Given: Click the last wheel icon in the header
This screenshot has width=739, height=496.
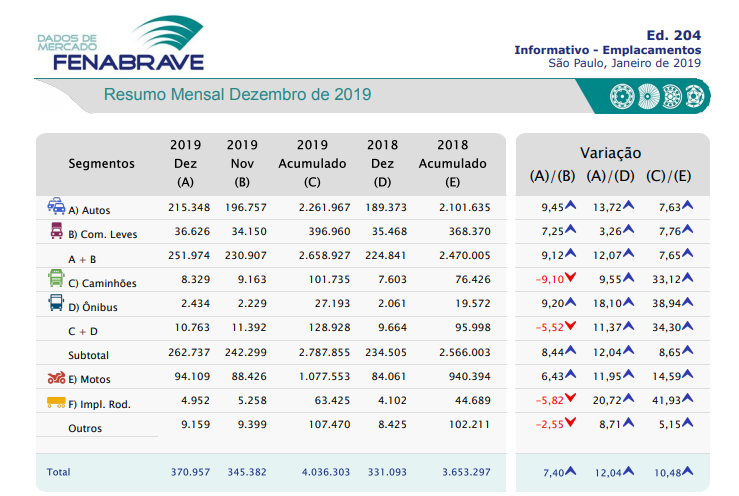Looking at the screenshot, I should 693,96.
